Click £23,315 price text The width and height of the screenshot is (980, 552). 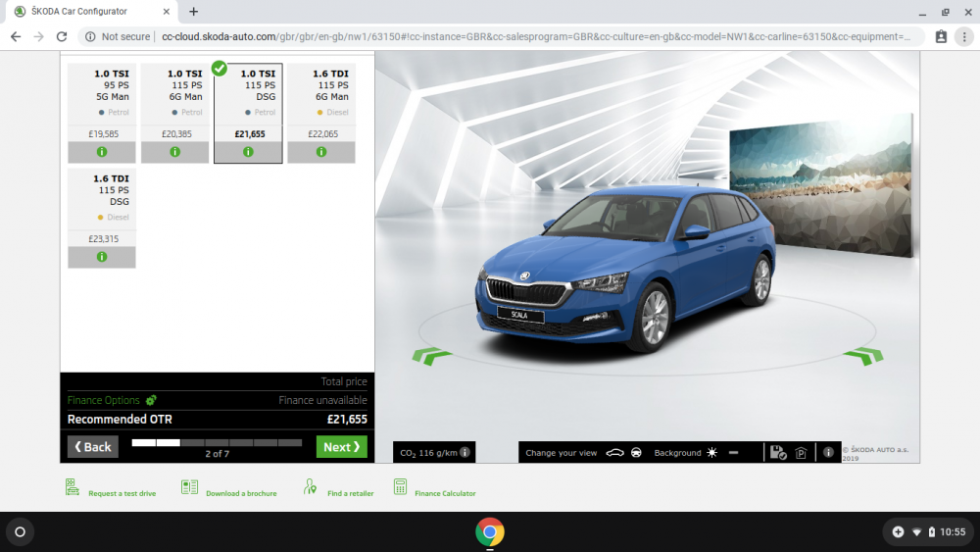[103, 239]
